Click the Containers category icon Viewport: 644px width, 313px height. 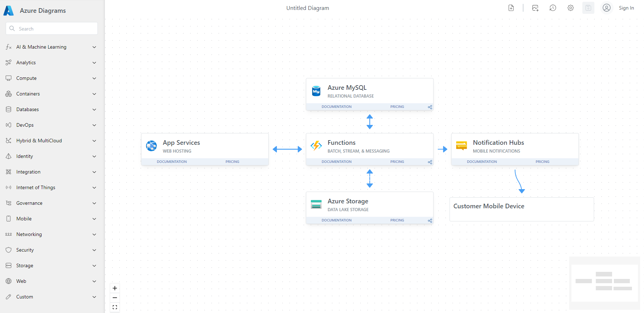pos(9,94)
